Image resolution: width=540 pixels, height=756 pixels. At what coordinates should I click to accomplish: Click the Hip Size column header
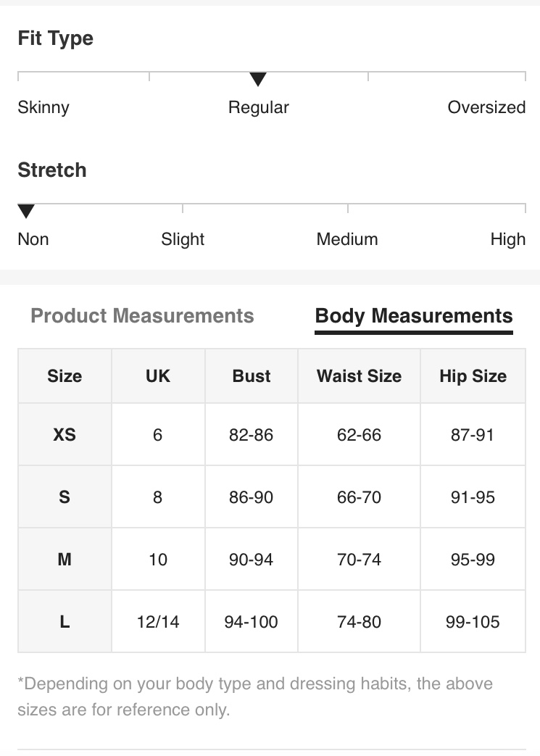pos(473,376)
